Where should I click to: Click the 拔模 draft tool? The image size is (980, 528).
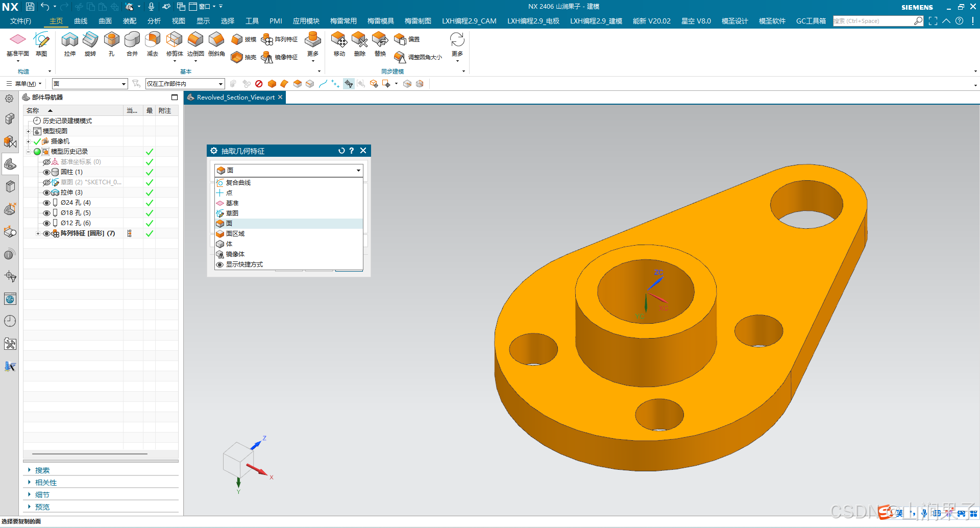243,39
